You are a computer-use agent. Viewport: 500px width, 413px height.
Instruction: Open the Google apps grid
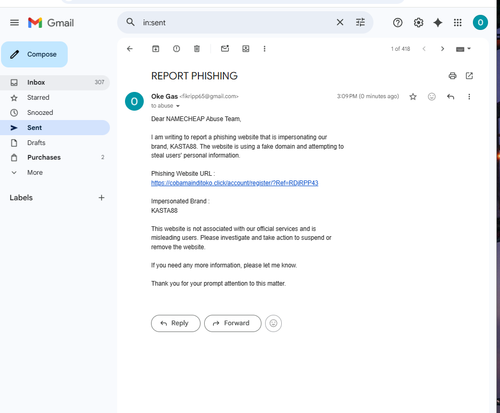tap(458, 23)
